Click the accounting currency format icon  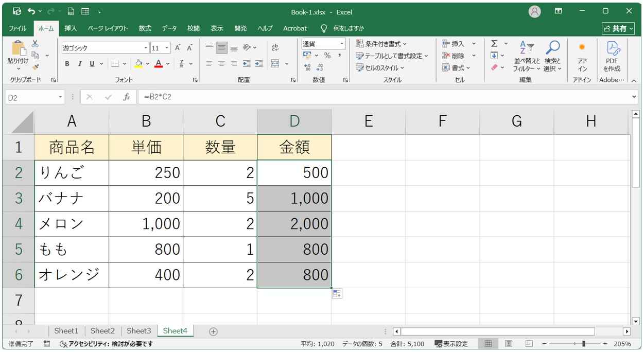(307, 56)
